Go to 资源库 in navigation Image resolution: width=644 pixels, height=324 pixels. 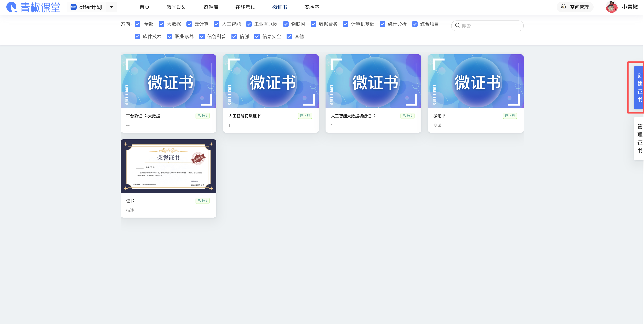click(211, 7)
